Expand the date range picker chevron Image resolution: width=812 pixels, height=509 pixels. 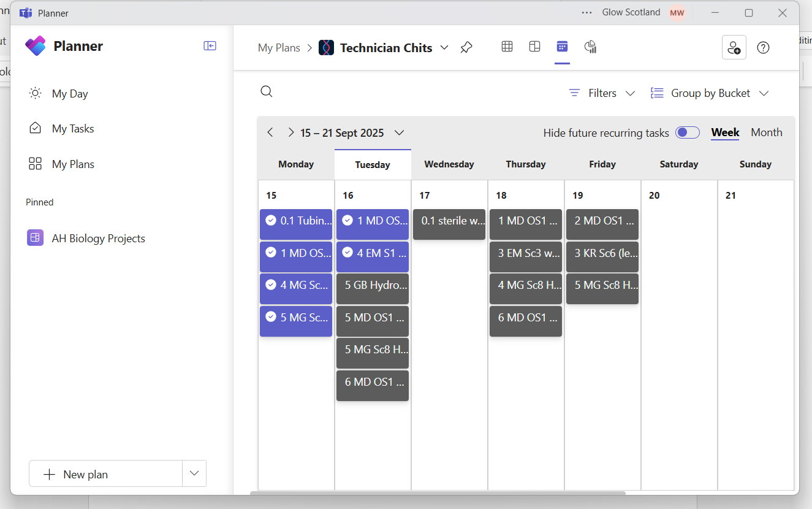coord(400,132)
